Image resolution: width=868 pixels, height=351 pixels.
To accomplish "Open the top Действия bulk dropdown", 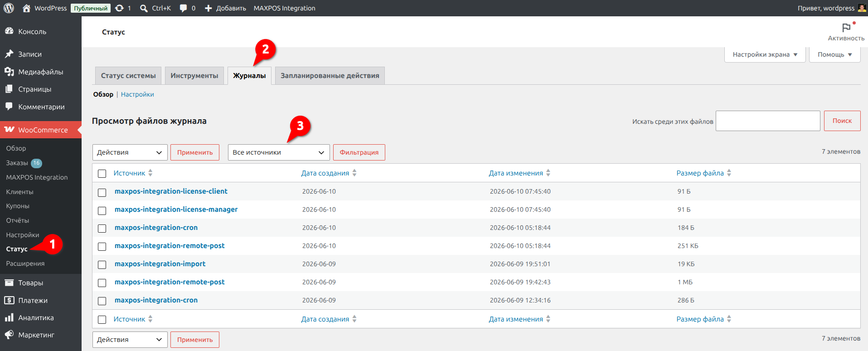I will 130,152.
